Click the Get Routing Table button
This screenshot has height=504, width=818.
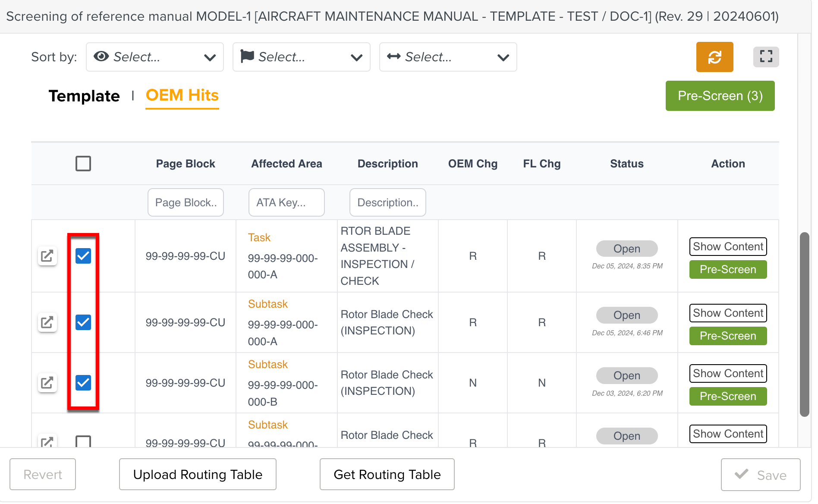387,474
